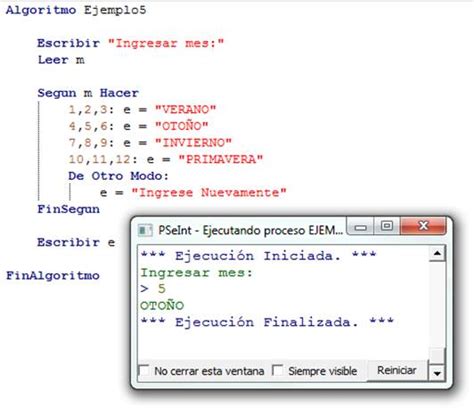Click the "Ingrese Nuevamente" string line

pos(193,193)
